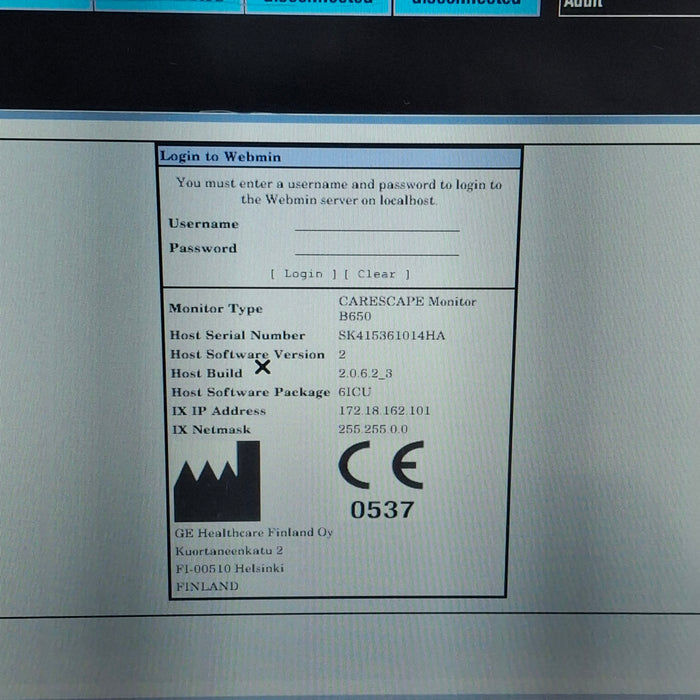Click the manufacturer factory icon
The height and width of the screenshot is (700, 700).
tap(217, 482)
